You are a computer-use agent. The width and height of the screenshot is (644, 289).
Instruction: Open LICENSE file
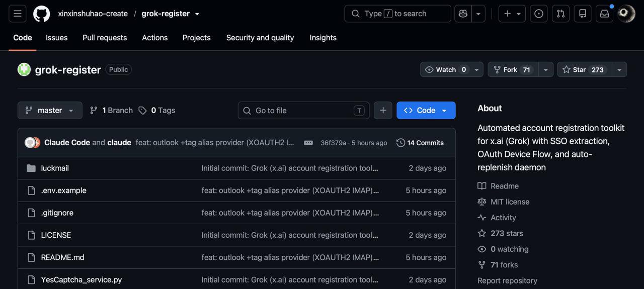[56, 235]
